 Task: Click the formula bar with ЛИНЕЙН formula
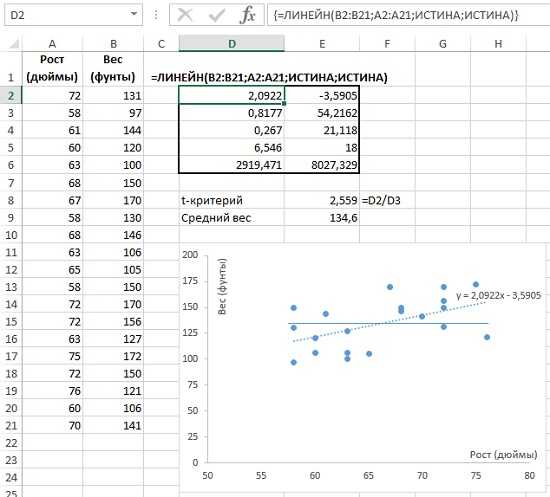409,15
